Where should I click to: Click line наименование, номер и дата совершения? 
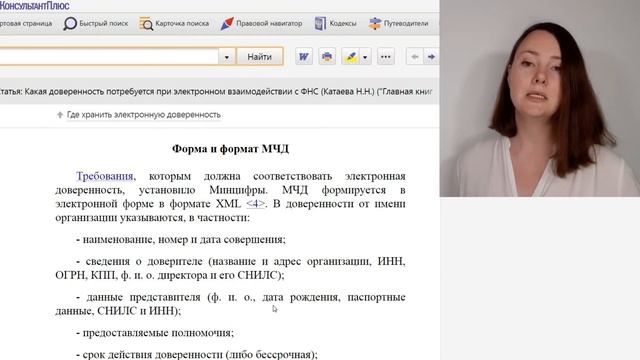[x=181, y=240]
